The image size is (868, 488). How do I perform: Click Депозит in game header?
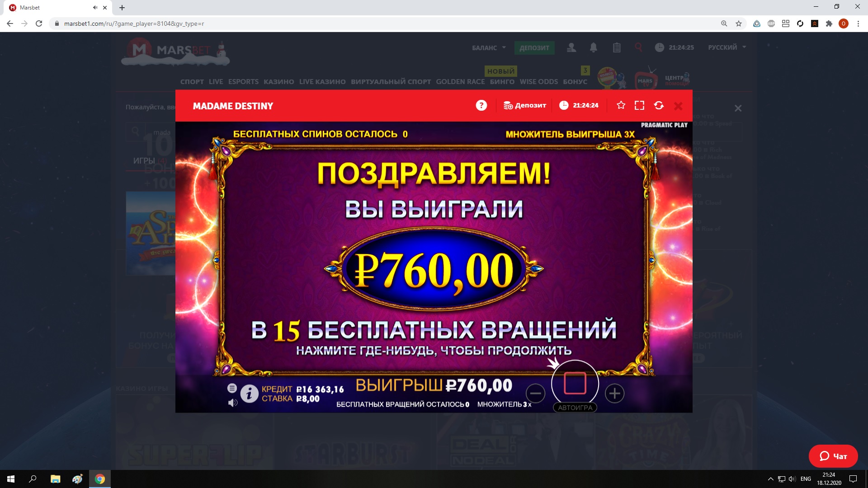pos(525,105)
